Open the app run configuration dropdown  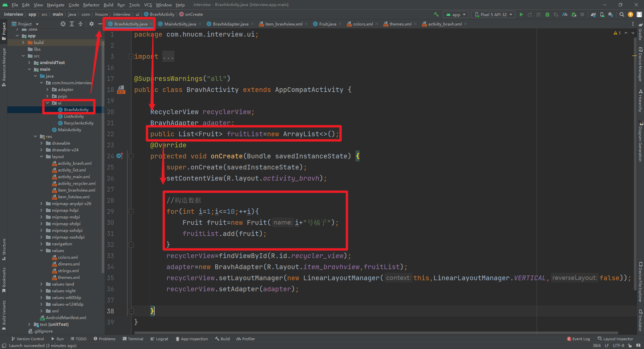[x=456, y=14]
